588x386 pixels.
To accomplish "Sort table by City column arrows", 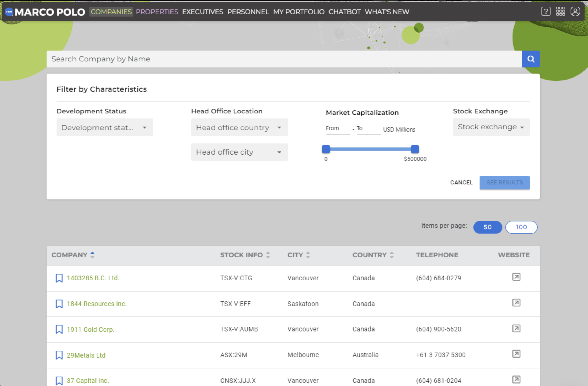I will coord(308,255).
